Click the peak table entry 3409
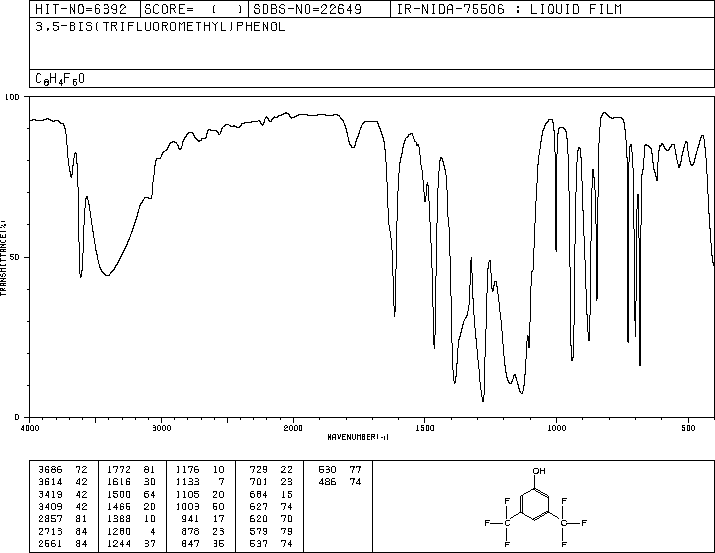715x553 pixels. click(50, 506)
